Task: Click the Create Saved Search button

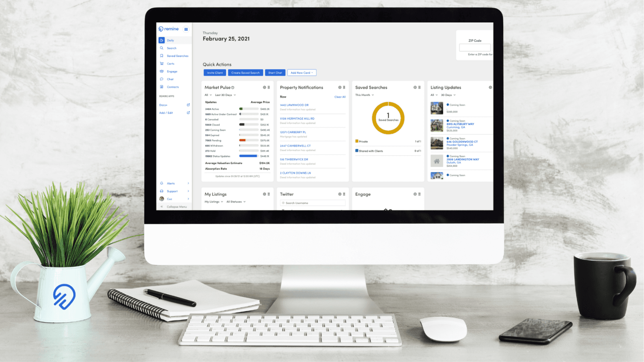Action: pos(245,73)
